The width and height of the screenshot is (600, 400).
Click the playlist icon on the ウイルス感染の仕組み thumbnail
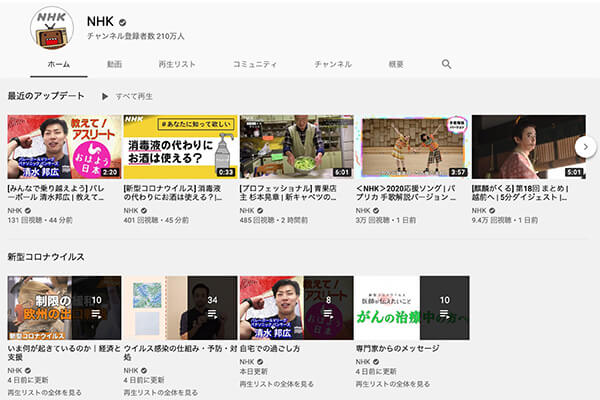[x=212, y=314]
